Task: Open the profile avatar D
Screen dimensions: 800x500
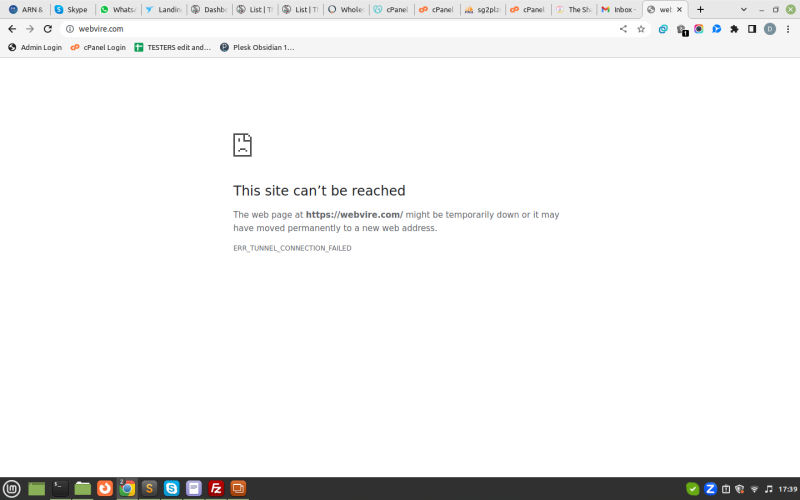Action: tap(769, 29)
